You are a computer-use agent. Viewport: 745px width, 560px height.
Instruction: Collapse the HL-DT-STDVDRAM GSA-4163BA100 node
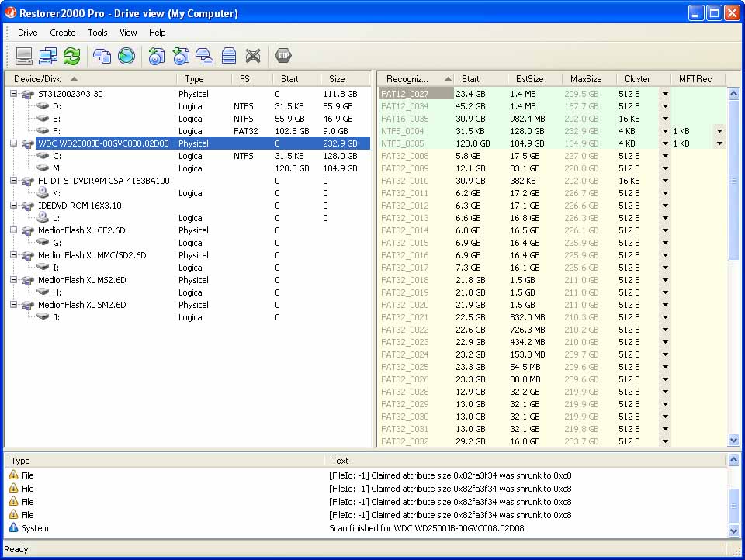pos(14,181)
